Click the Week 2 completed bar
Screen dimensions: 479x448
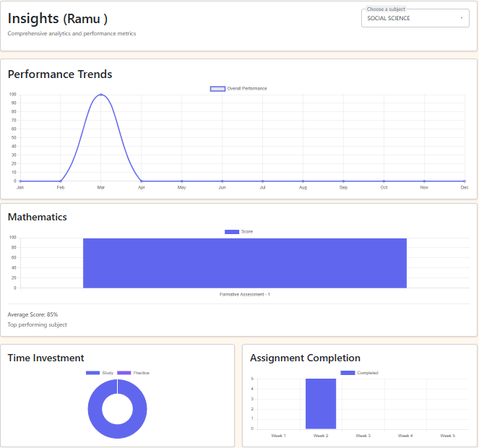coord(321,403)
